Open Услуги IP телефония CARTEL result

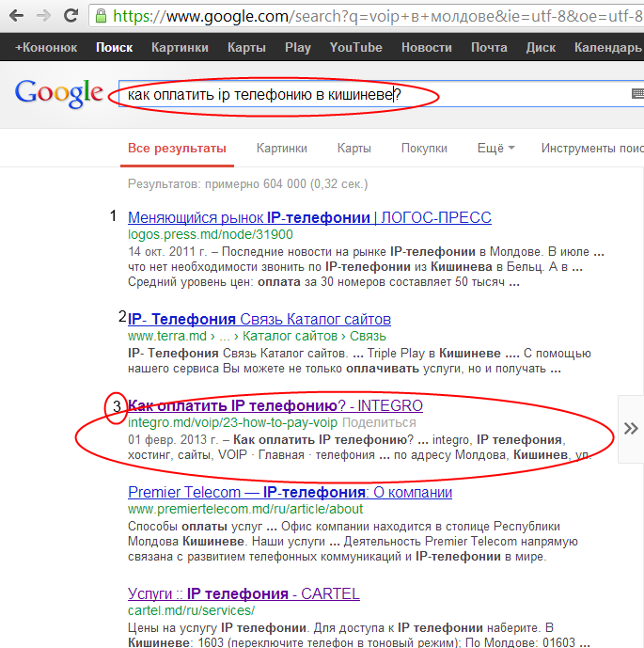tap(243, 593)
